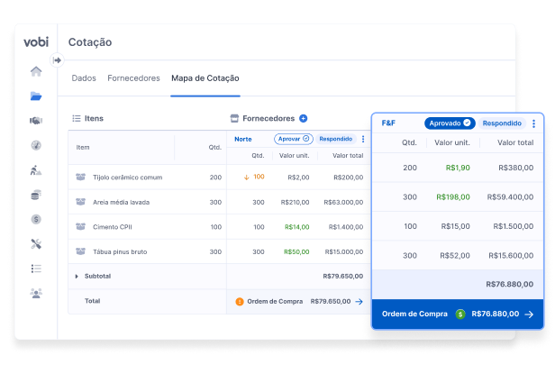Open the construction worker sidebar icon
The image size is (555, 392).
(x=36, y=170)
